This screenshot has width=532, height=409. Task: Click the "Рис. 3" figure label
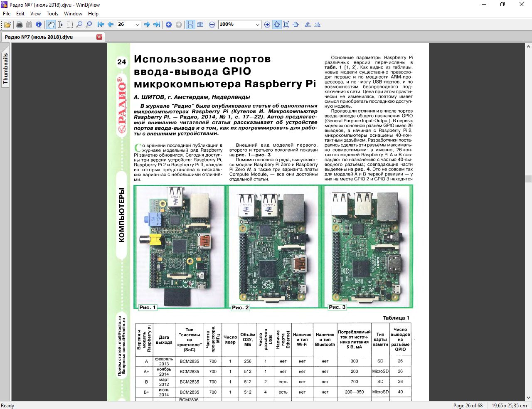337,307
